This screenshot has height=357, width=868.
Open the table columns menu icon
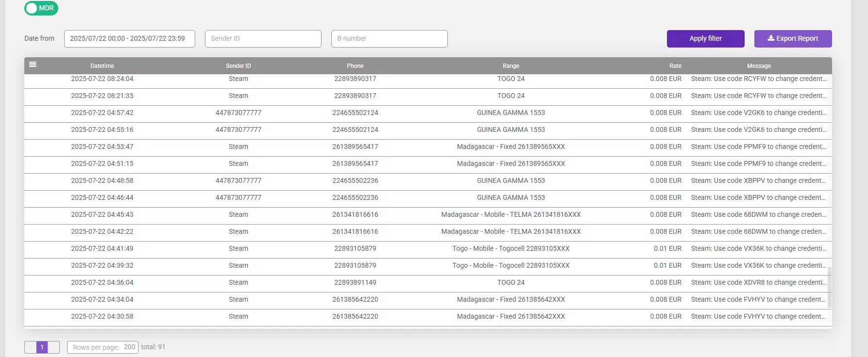point(33,65)
